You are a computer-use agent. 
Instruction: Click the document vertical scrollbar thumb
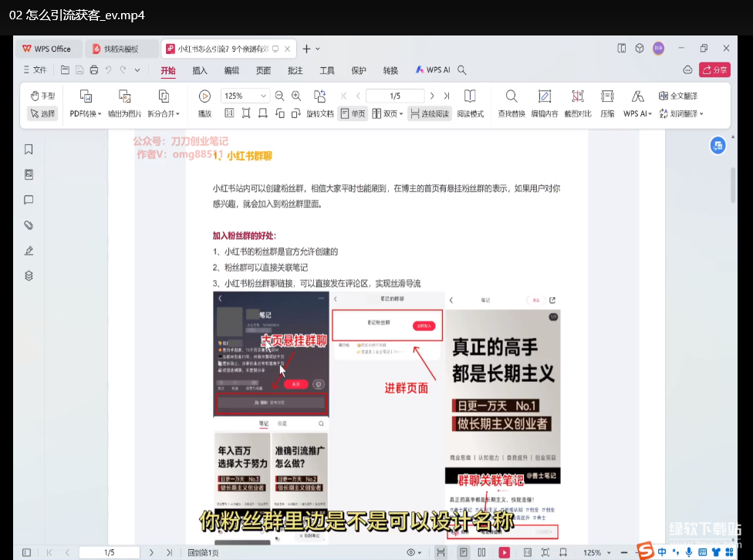(x=733, y=185)
